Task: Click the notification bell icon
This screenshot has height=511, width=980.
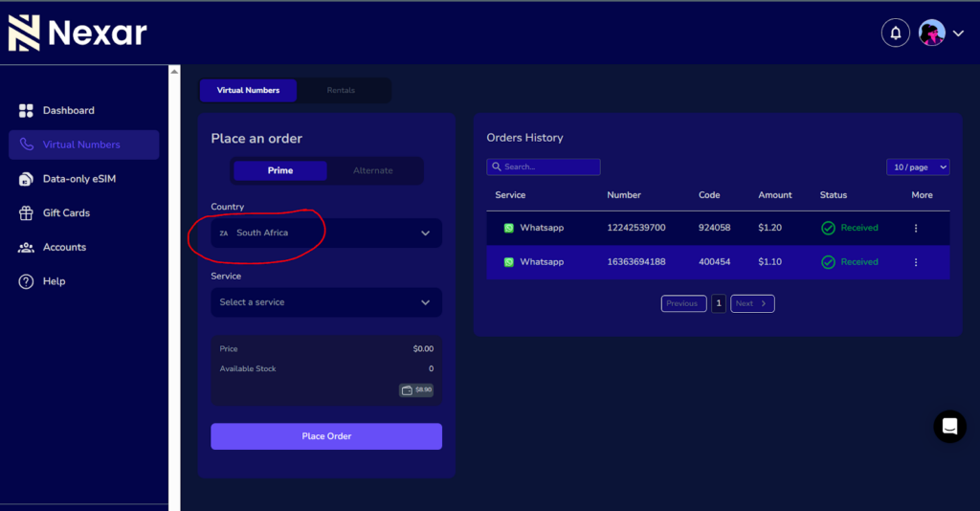Action: pos(895,33)
